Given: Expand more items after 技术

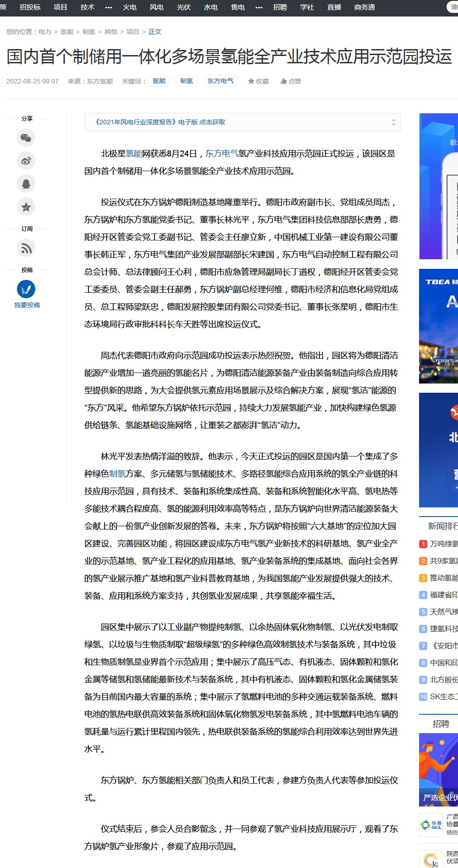Looking at the screenshot, I should coord(109,7).
